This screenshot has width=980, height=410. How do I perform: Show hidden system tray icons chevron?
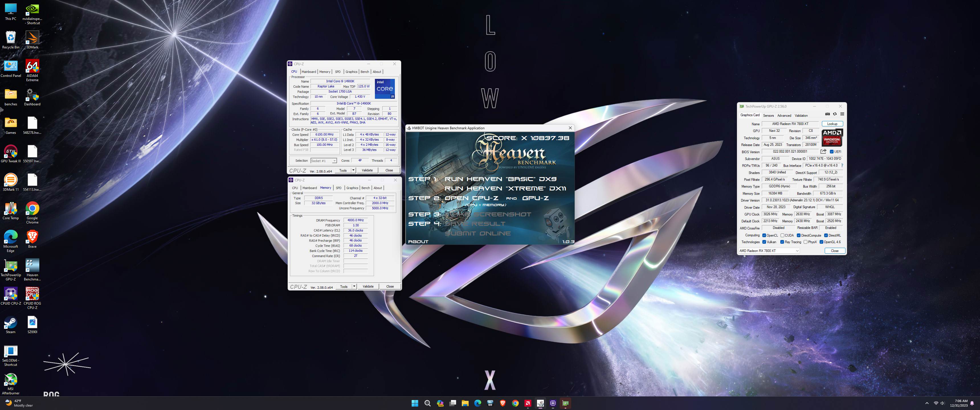[x=927, y=403]
